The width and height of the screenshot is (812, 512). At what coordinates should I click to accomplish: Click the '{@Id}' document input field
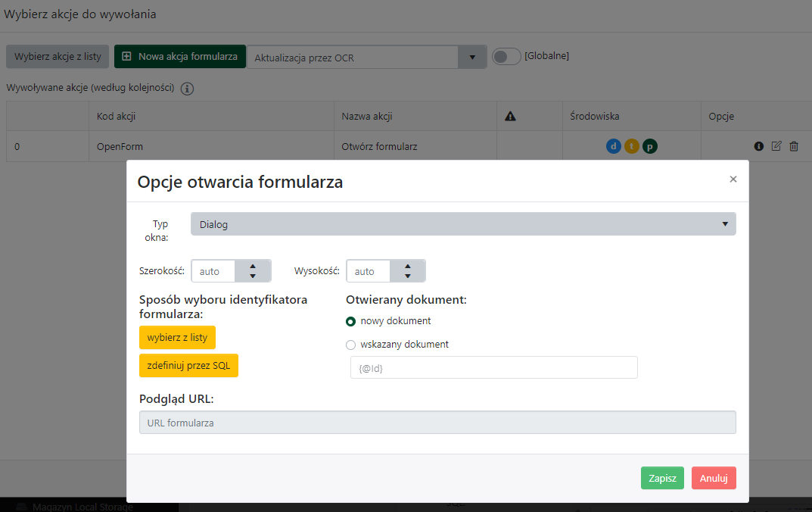(x=493, y=367)
